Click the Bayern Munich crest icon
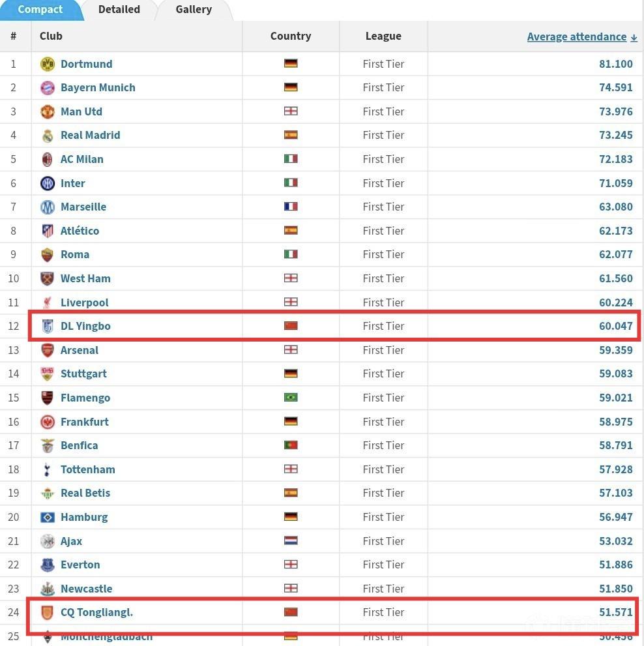This screenshot has height=646, width=644. pos(48,88)
